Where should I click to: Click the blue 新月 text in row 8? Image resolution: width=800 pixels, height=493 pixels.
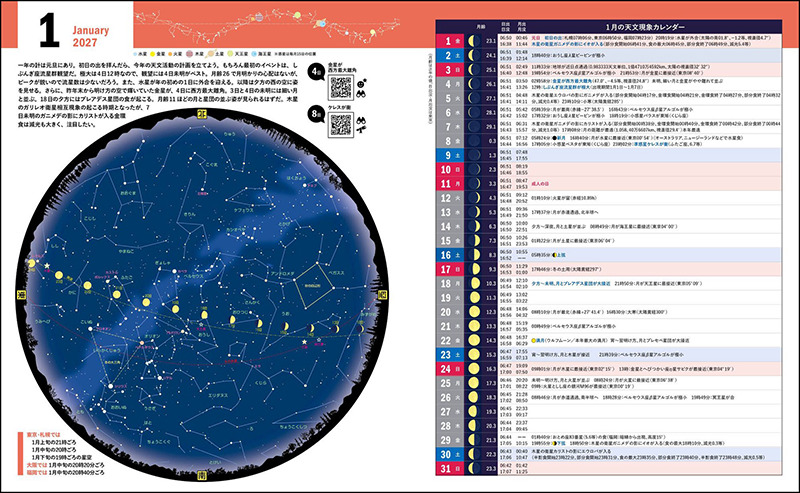pyautogui.click(x=561, y=138)
